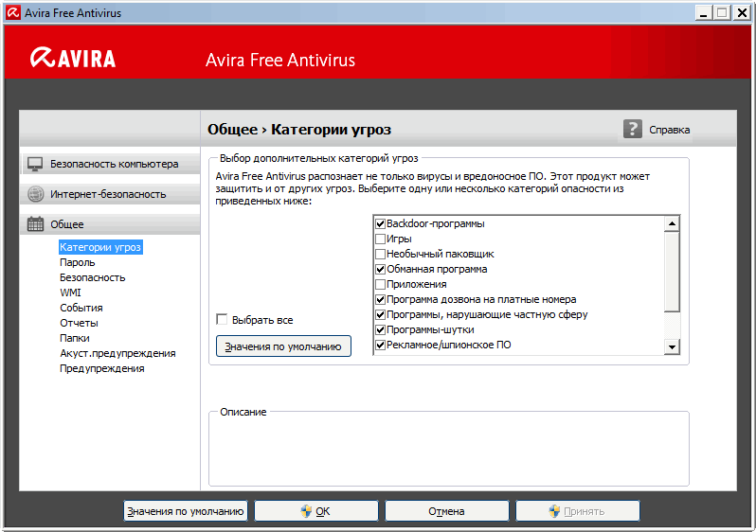
Task: Select the Отчеты item in the sidebar
Action: [x=79, y=323]
